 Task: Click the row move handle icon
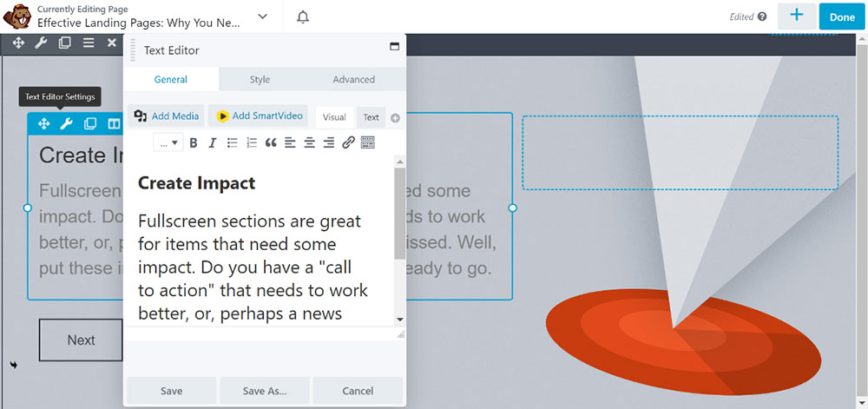18,43
